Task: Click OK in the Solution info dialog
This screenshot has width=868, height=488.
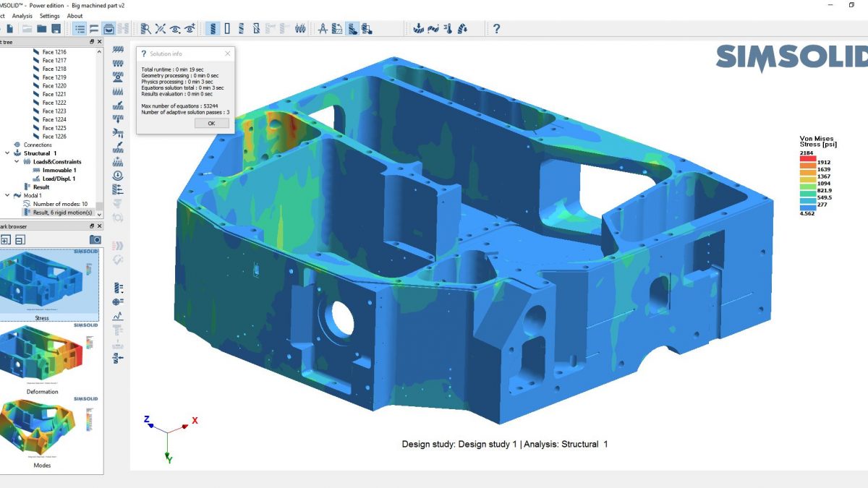Action: 211,123
